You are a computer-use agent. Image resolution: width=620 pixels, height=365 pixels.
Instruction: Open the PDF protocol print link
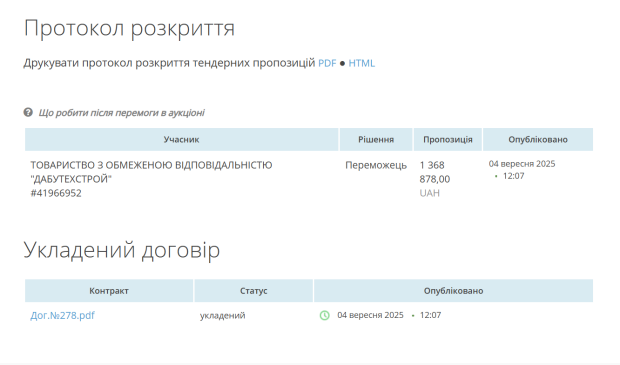point(327,63)
